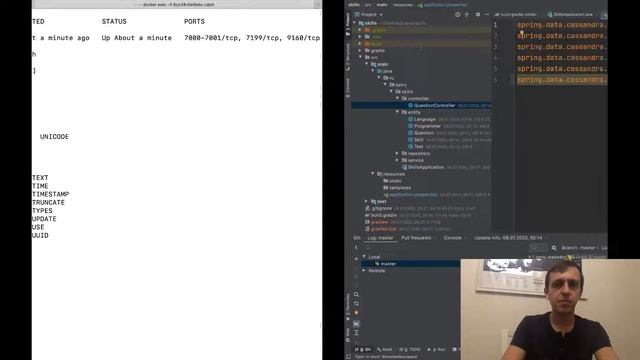Select the templates folder
640x360 pixels.
[x=400, y=188]
